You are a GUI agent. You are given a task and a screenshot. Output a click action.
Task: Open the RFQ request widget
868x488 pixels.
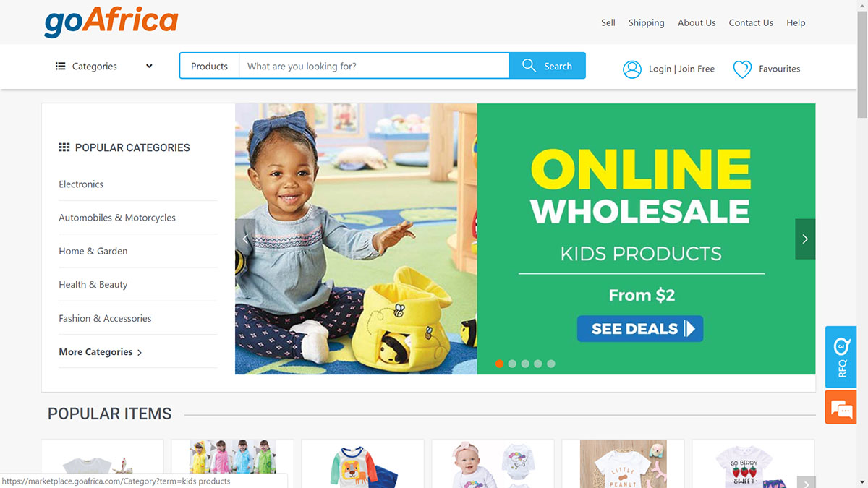point(841,357)
